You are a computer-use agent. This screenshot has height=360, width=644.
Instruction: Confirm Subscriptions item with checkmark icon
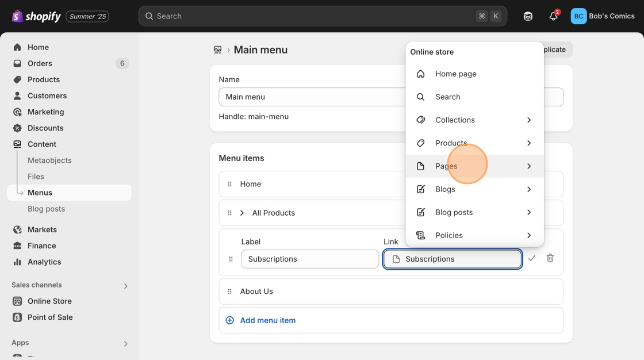click(x=532, y=258)
